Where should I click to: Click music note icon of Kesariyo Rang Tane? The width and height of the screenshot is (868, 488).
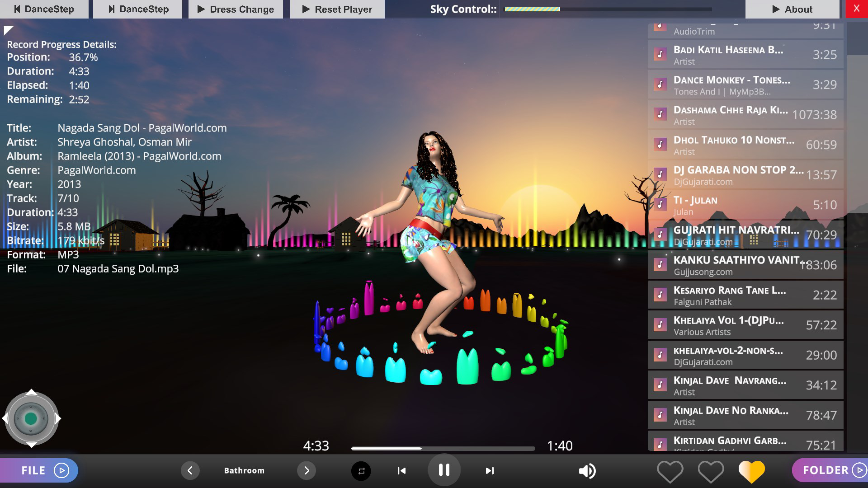click(660, 295)
